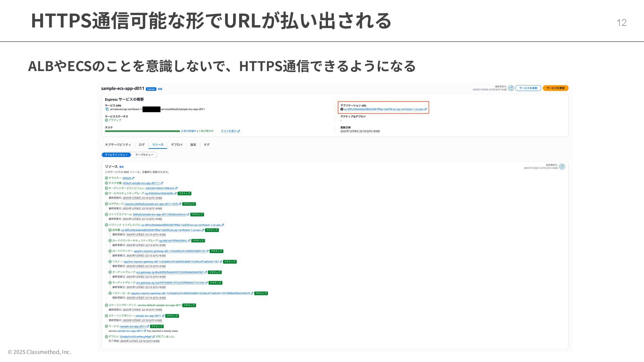Open the タスク定義 default-sample-ecs-app-d011:1 link
This screenshot has height=362, width=644.
pos(141,183)
